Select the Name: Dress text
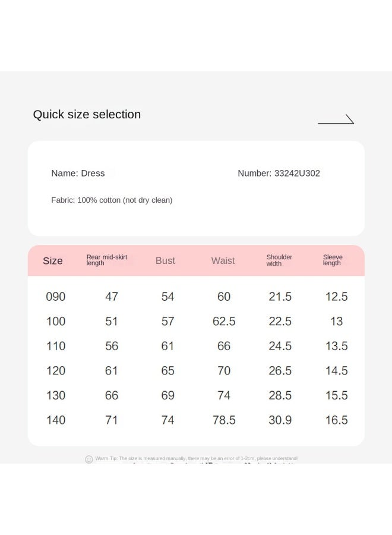The width and height of the screenshot is (392, 535). (x=78, y=174)
